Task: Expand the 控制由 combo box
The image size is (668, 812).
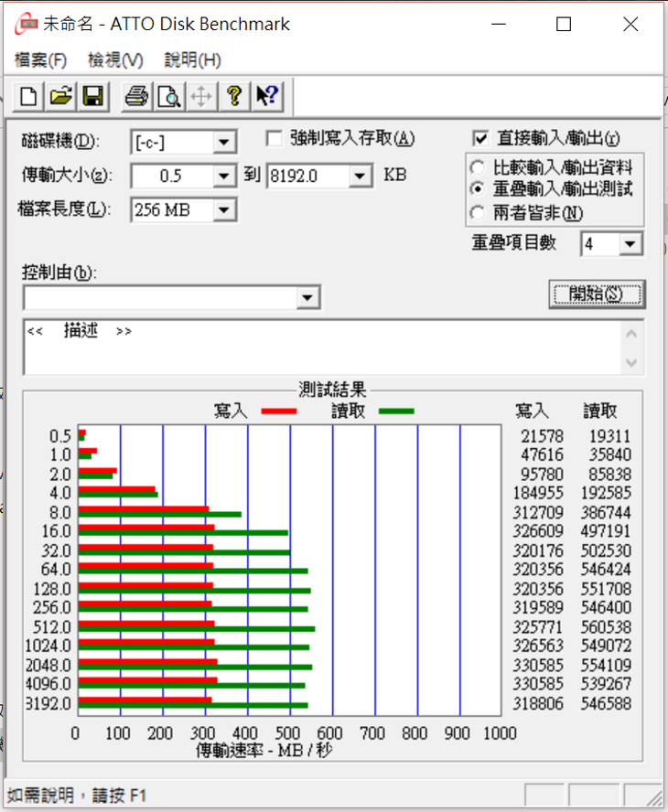Action: [307, 298]
